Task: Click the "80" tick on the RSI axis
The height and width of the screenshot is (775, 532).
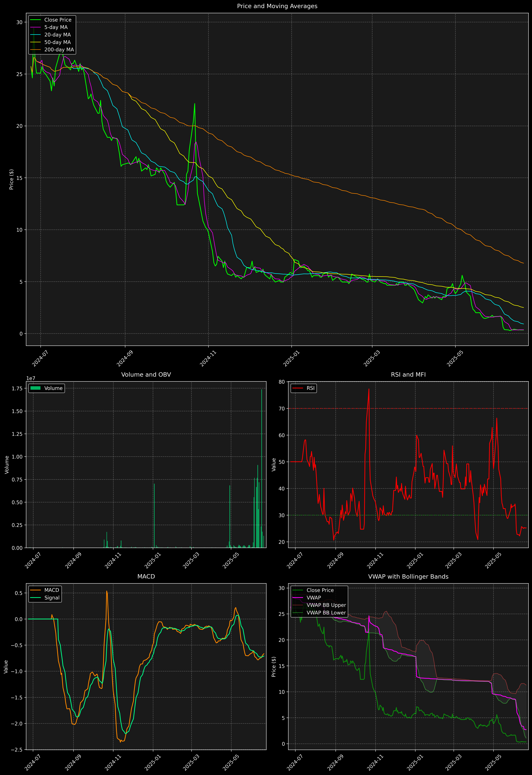Action: pos(282,382)
